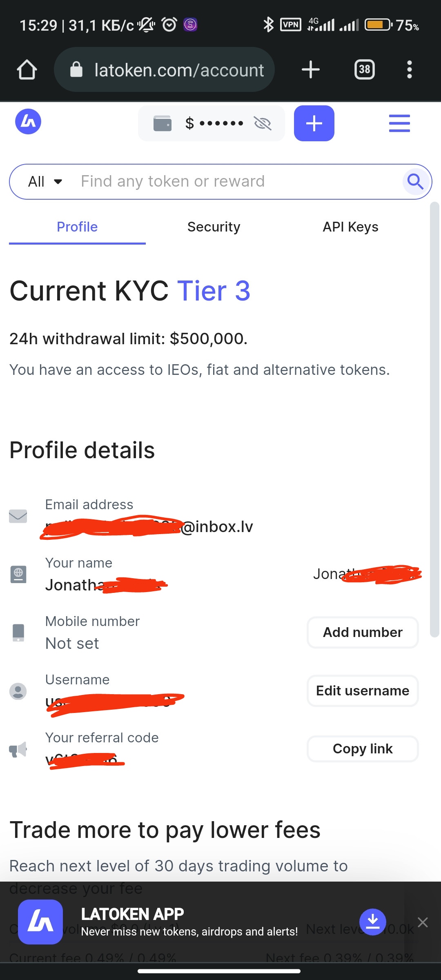Open new browser tab with plus
The image size is (441, 980).
pos(310,70)
